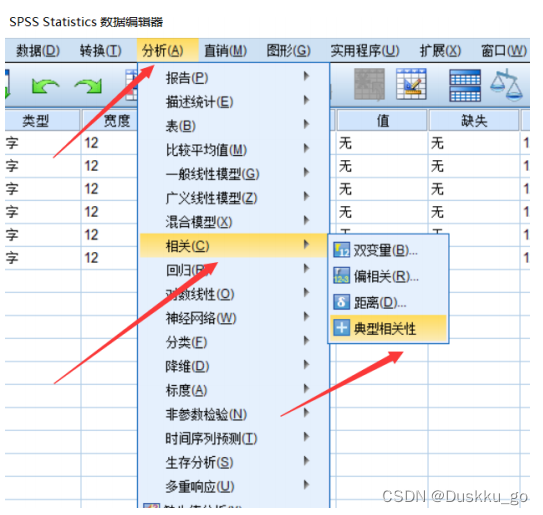Click the 双变量(B) bivariate icon
Image resolution: width=543 pixels, height=515 pixels.
pyautogui.click(x=341, y=250)
